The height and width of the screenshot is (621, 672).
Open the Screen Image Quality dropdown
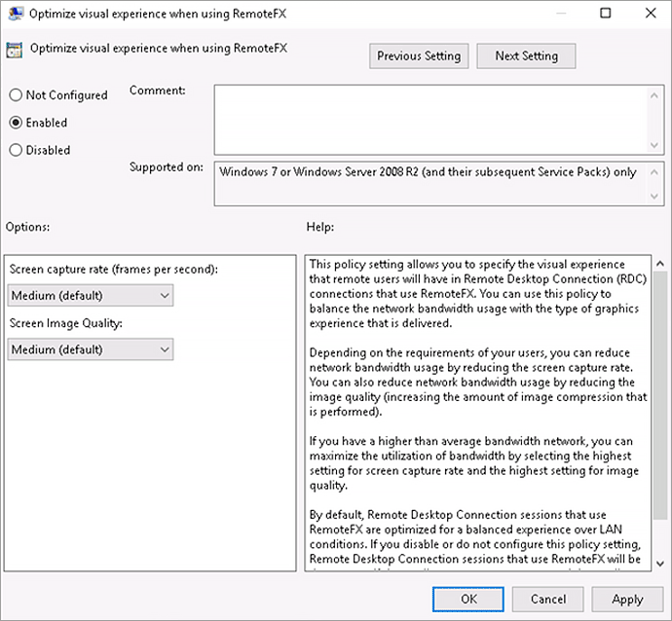pos(91,349)
